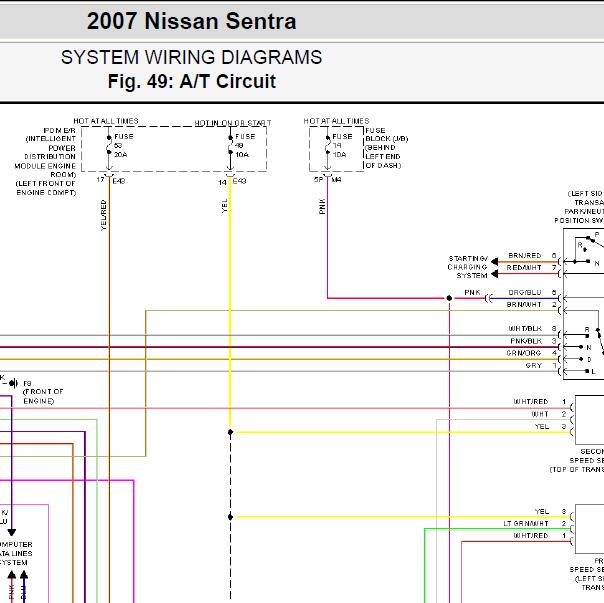Image resolution: width=604 pixels, height=603 pixels.
Task: Click the "WHT" pin 2 wire label
Action: point(540,414)
